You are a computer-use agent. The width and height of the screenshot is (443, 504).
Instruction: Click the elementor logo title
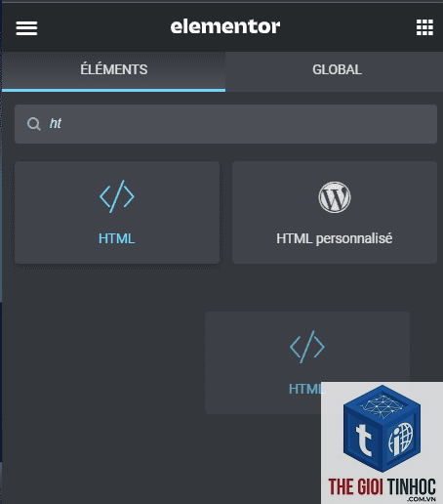225,26
